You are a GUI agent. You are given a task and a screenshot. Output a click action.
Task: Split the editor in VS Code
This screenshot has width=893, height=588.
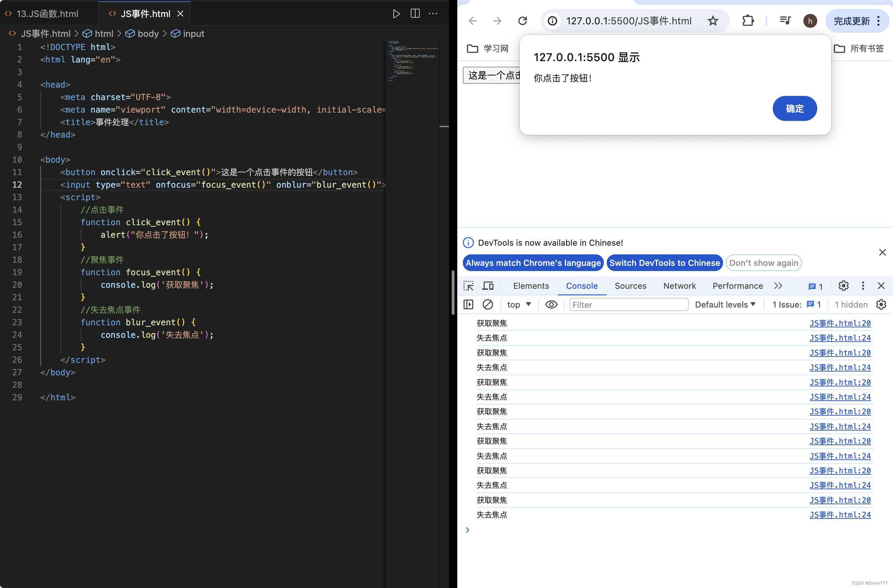(x=415, y=14)
